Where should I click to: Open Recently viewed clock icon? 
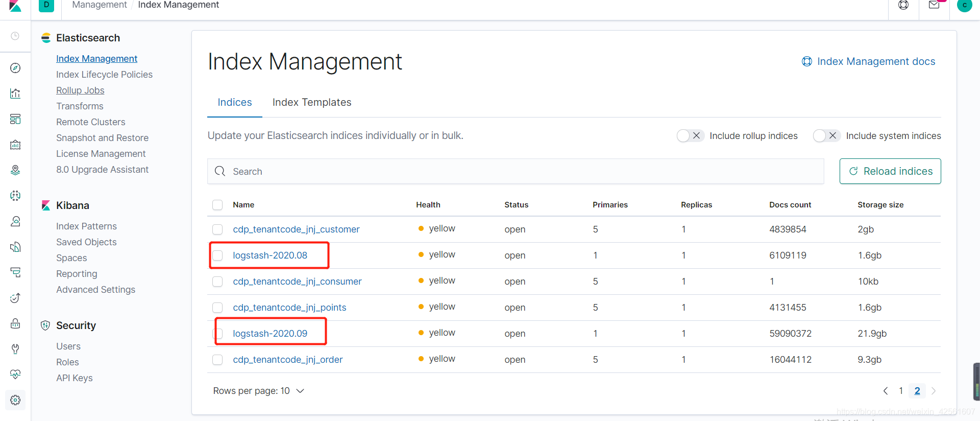[15, 36]
